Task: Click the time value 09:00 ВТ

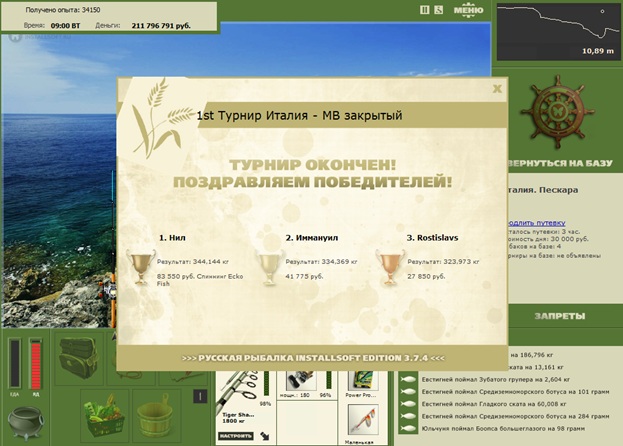Action: [66, 26]
